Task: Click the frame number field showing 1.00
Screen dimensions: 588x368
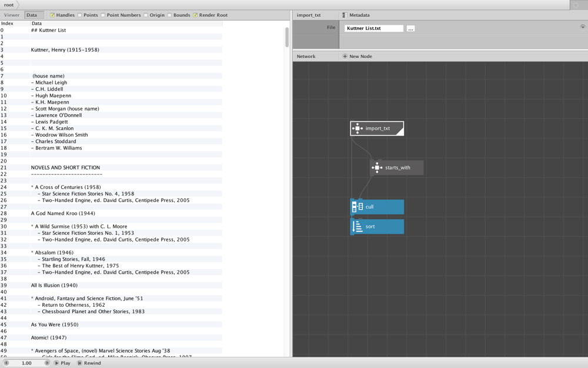Action: [26, 363]
